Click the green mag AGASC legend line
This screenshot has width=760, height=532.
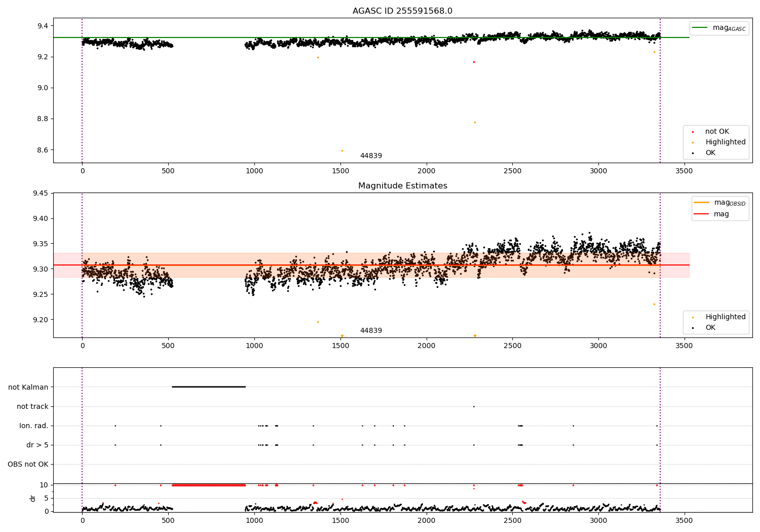[x=700, y=28]
